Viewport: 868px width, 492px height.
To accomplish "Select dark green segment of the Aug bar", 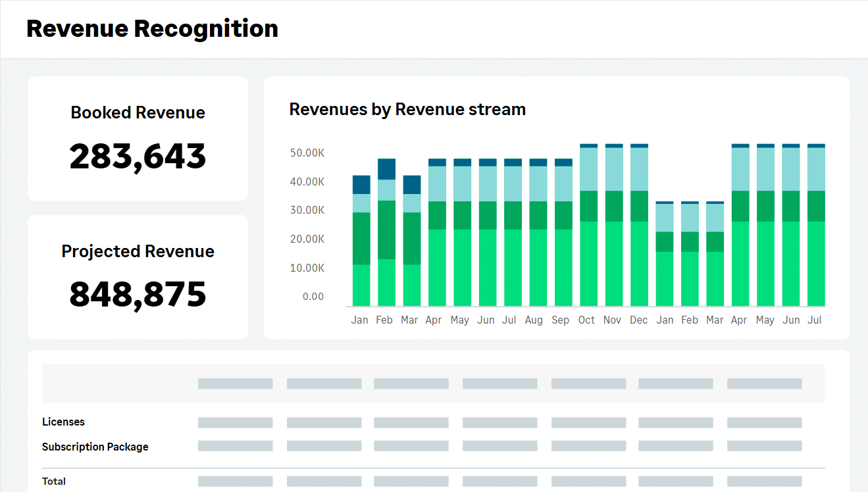I will point(538,215).
